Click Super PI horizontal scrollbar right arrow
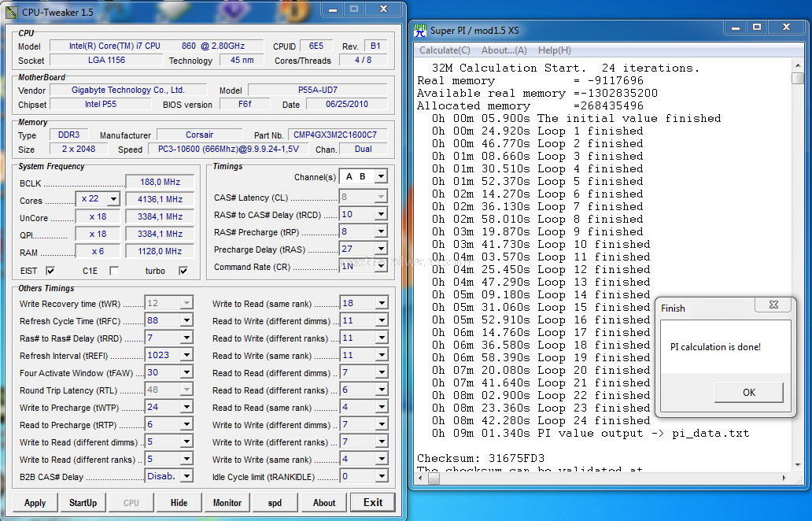The width and height of the screenshot is (812, 521). click(784, 478)
